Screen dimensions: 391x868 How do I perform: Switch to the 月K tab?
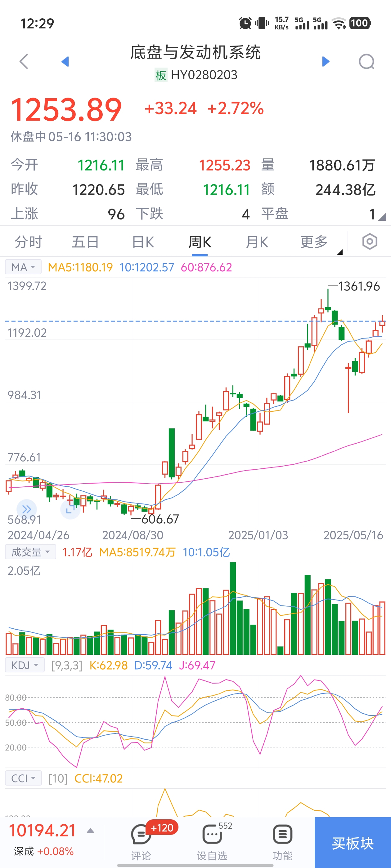coord(257,242)
